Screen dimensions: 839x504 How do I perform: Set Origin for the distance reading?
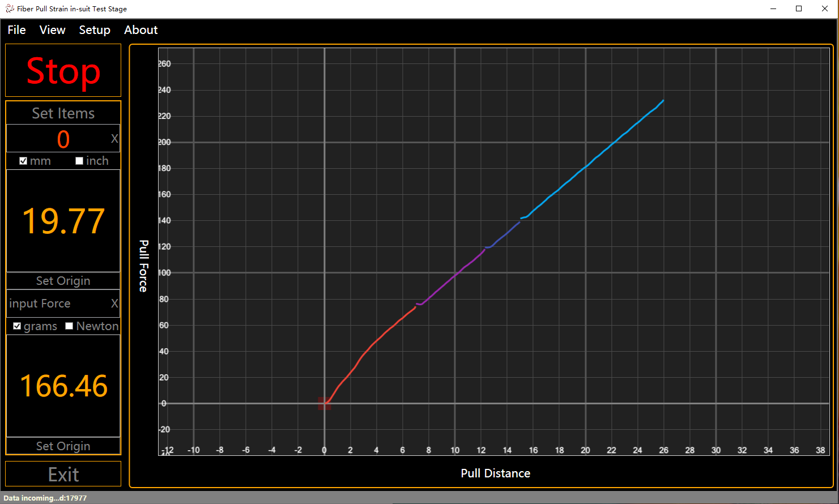(63, 281)
